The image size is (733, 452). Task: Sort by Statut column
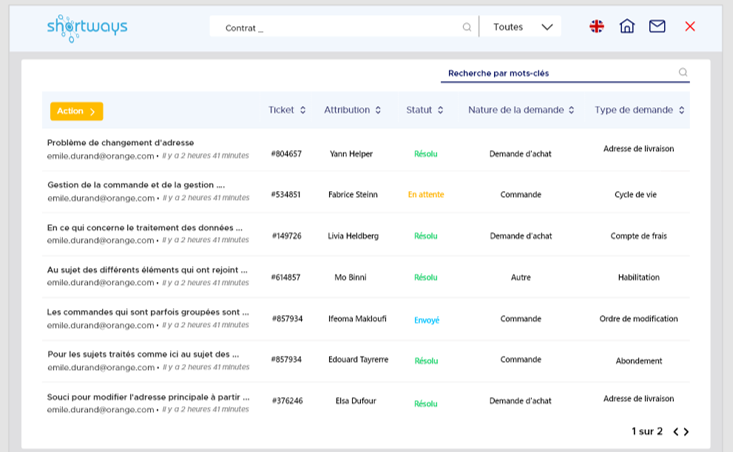point(424,110)
